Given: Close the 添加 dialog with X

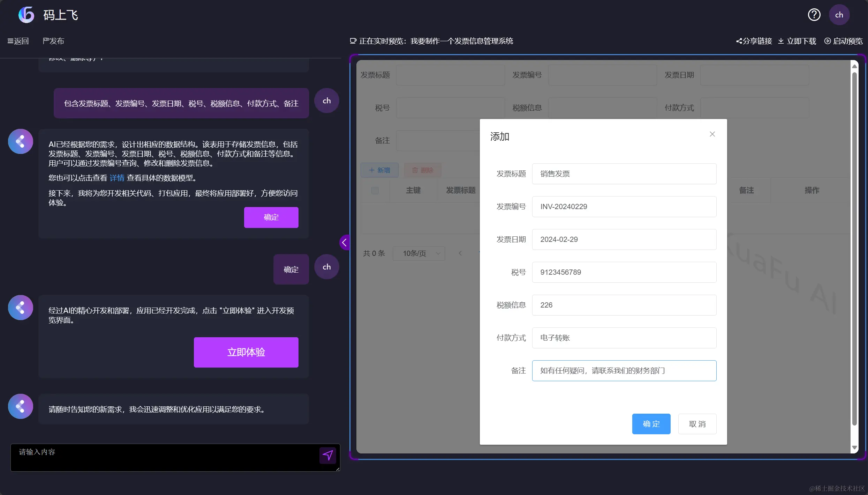Looking at the screenshot, I should coord(712,134).
